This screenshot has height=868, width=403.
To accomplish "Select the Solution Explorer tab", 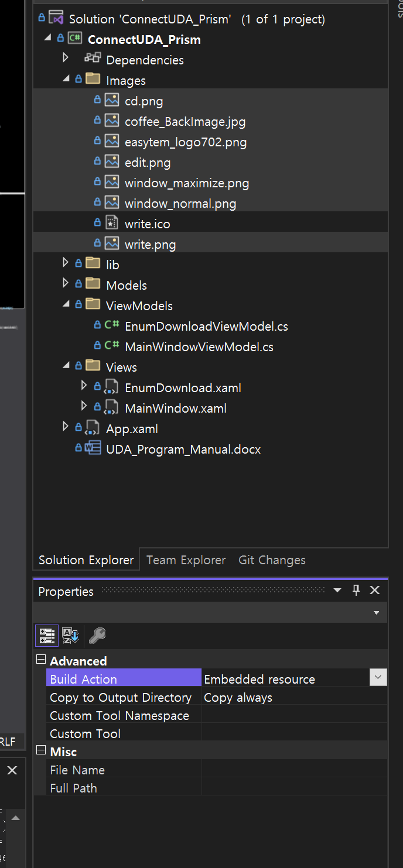I will point(86,560).
